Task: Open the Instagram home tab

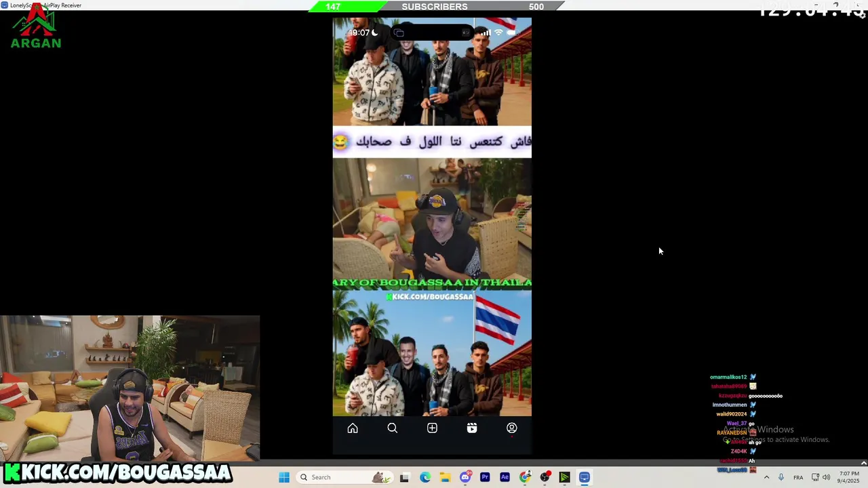Action: click(x=353, y=428)
